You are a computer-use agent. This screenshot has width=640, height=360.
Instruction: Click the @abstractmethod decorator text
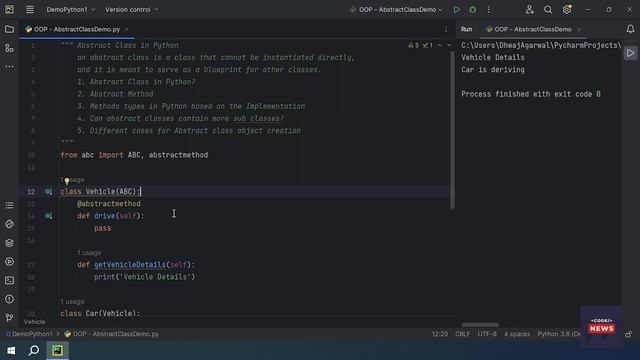click(x=109, y=204)
